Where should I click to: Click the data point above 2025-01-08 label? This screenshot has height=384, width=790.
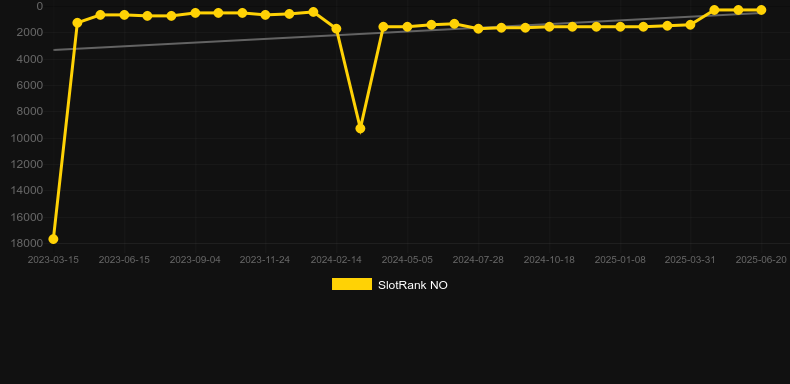pyautogui.click(x=620, y=27)
